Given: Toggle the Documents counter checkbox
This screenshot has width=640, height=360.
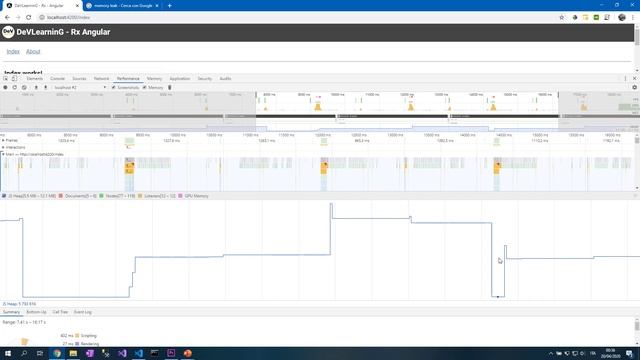Looking at the screenshot, I should [61, 196].
